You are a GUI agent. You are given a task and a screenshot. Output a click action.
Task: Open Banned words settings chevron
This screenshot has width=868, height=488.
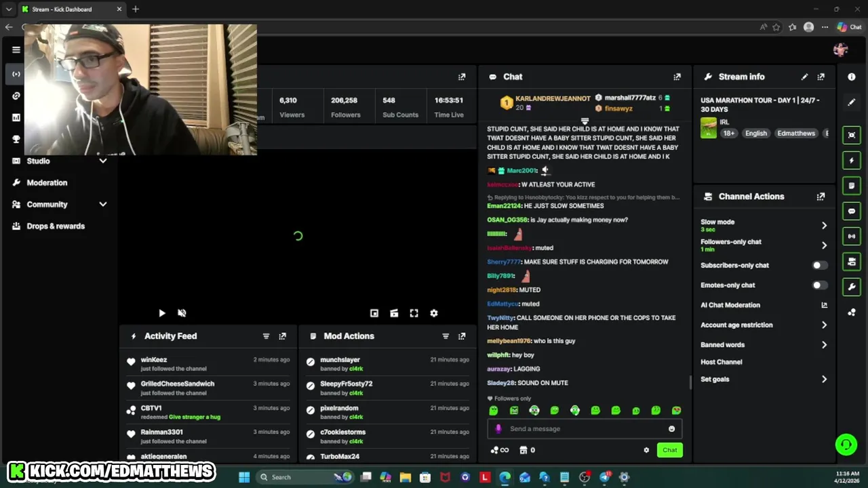point(824,345)
